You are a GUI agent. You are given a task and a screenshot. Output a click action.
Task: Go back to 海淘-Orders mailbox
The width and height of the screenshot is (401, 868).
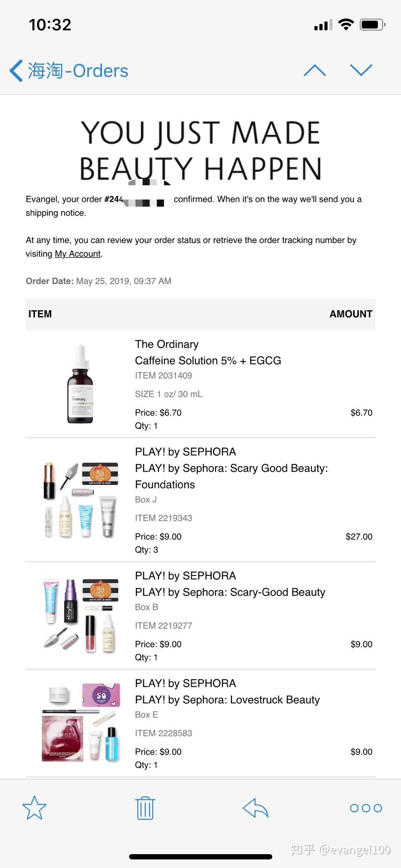[69, 71]
